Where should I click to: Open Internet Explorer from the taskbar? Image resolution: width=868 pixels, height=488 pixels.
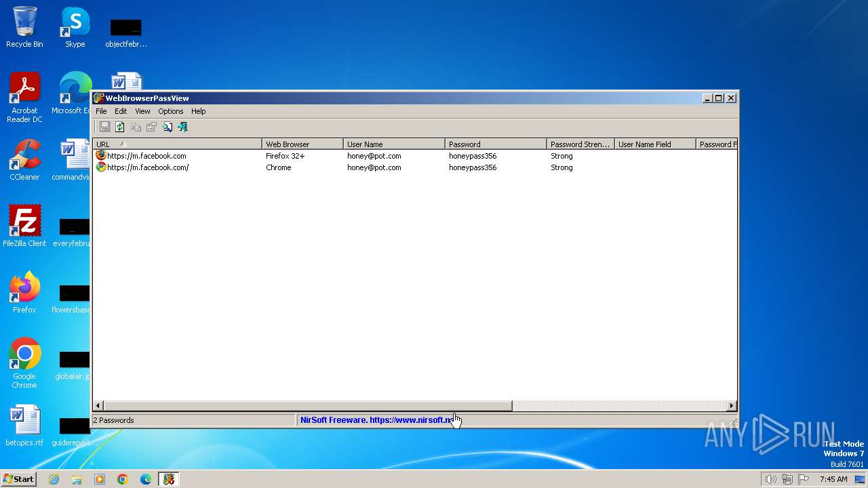tap(54, 479)
